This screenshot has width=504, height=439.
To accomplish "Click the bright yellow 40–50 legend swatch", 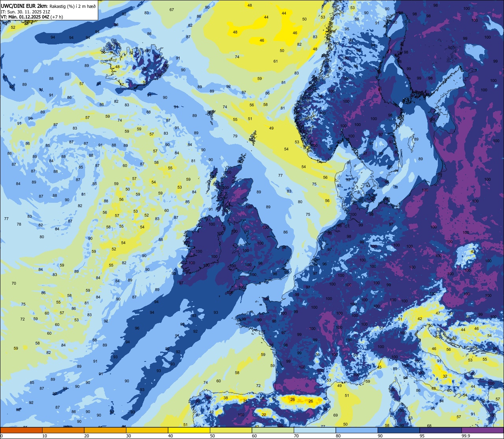I will pyautogui.click(x=189, y=430).
